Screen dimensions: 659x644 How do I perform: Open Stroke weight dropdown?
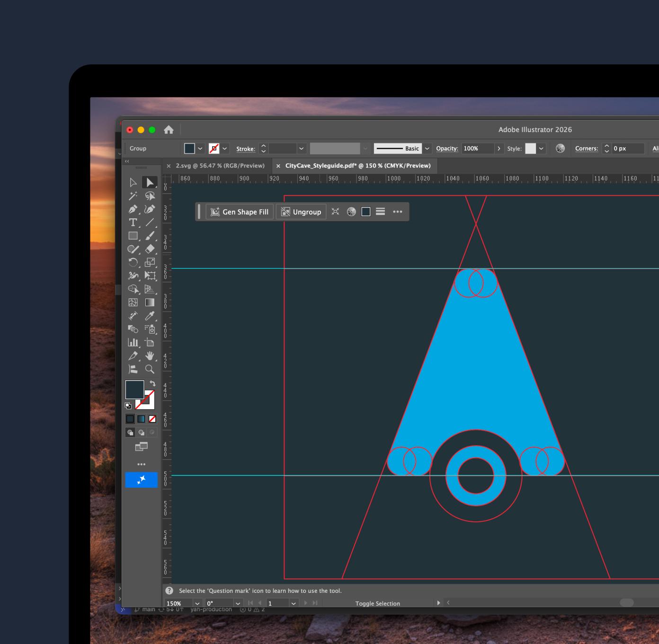click(x=302, y=149)
